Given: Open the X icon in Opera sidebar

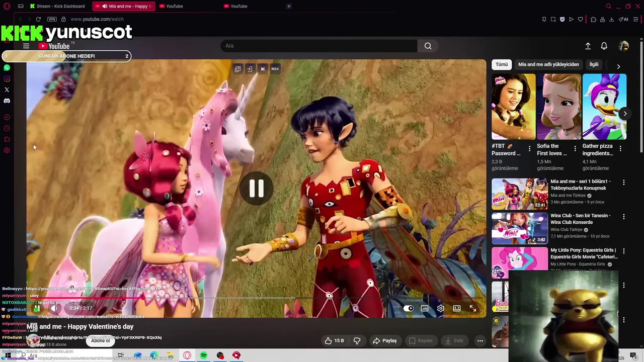Looking at the screenshot, I should 7,89.
